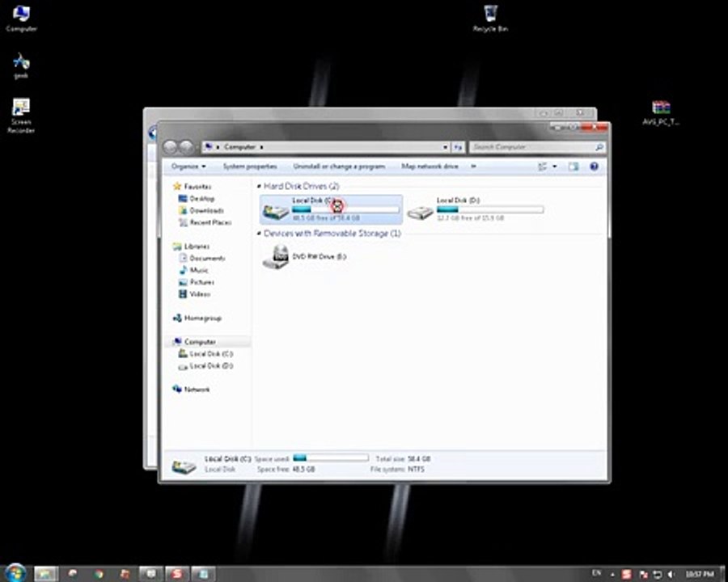
Task: Click Map network drive button
Action: tap(430, 167)
